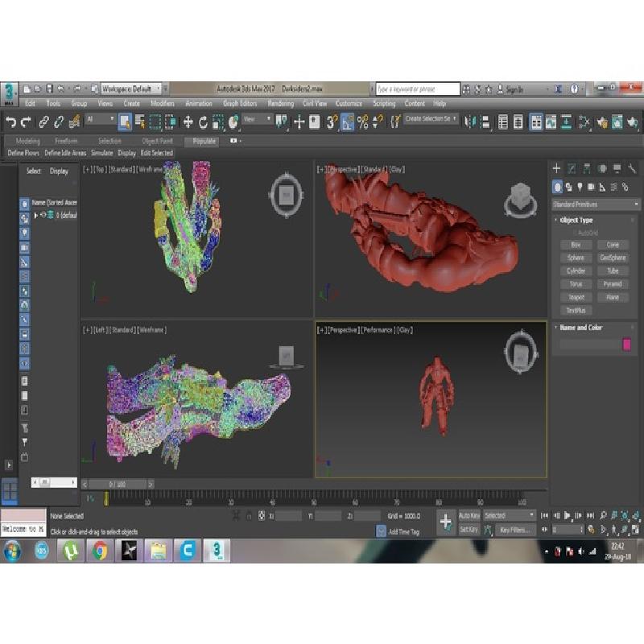
Task: Switch to the Create command panel tab
Action: point(556,168)
